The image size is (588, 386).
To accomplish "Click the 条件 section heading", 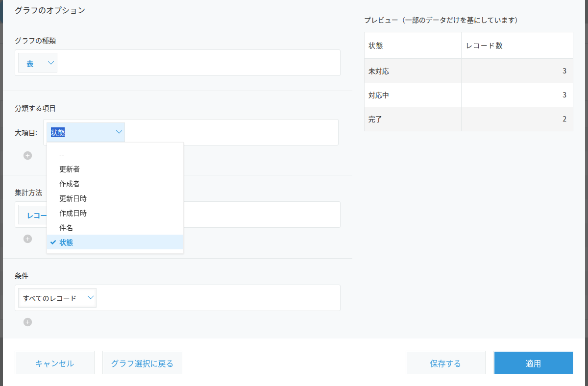I will click(22, 276).
